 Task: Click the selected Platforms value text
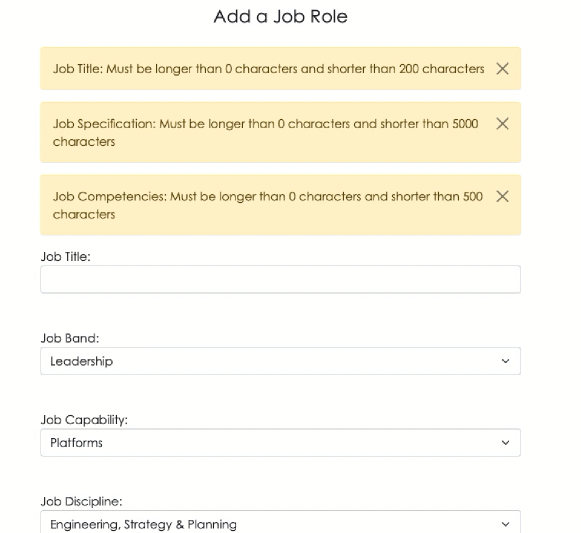[x=76, y=443]
